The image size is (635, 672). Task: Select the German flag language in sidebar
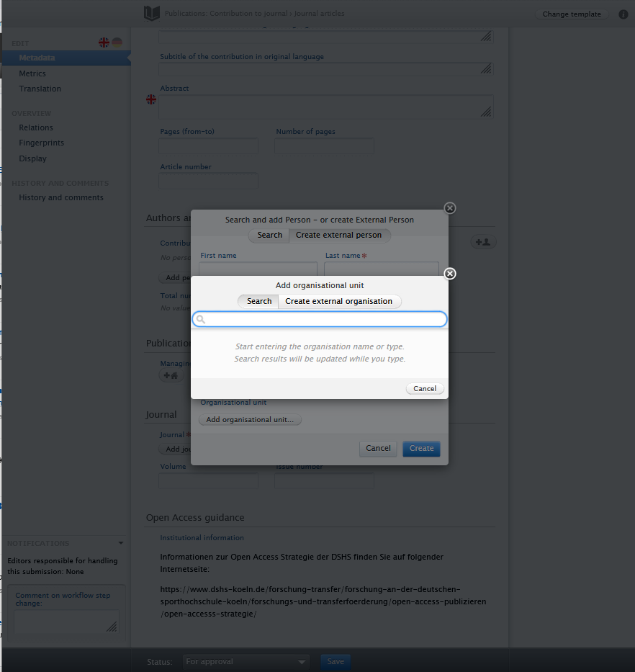(x=117, y=43)
